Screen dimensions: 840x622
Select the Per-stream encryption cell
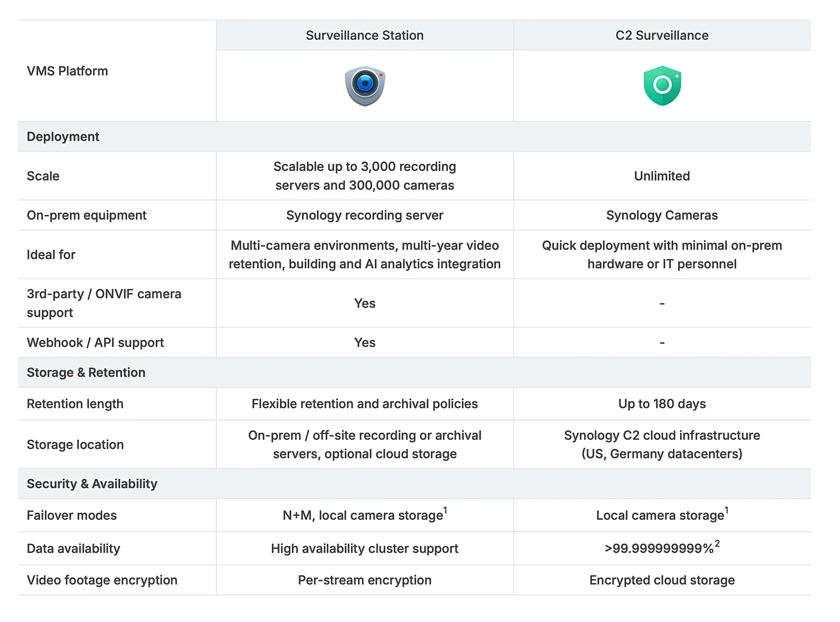[365, 580]
